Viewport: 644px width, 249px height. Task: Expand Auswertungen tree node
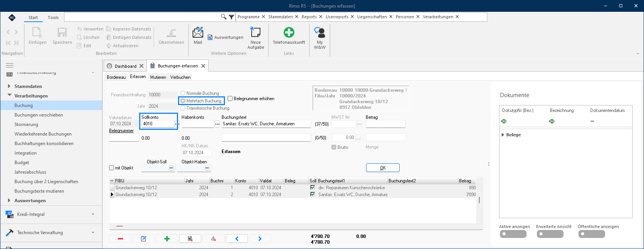(x=9, y=200)
